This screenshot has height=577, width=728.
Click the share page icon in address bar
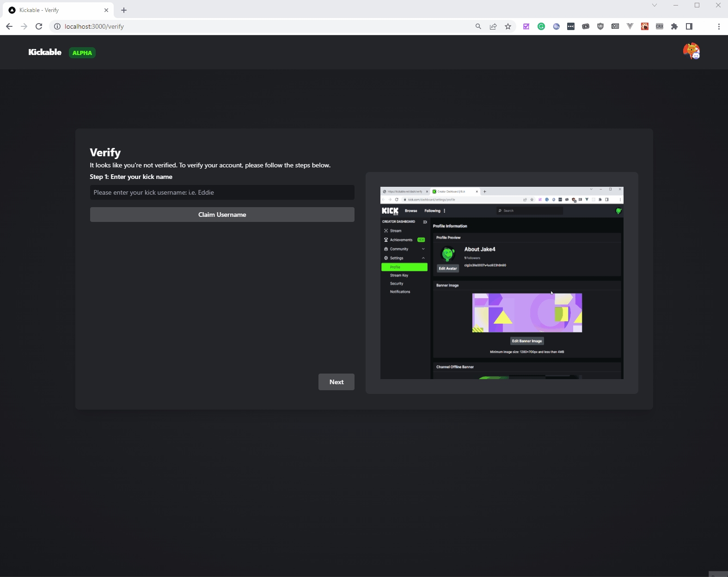[493, 26]
